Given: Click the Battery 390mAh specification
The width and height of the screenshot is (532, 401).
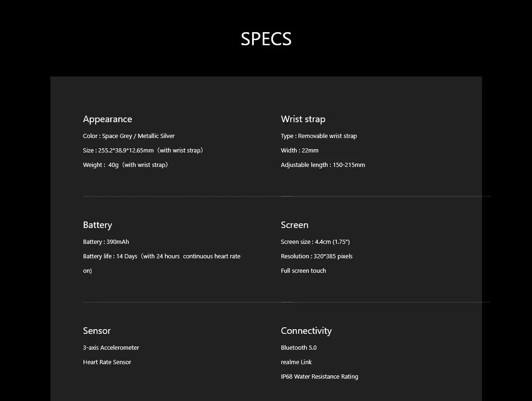Looking at the screenshot, I should (x=106, y=242).
